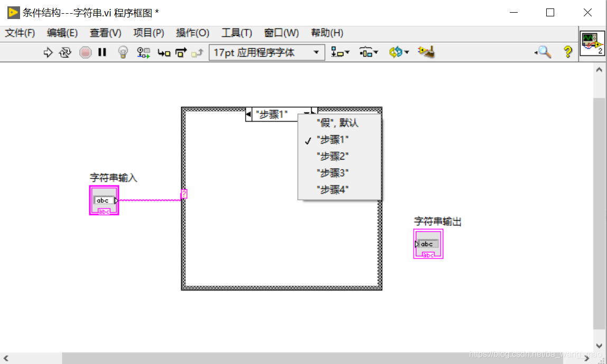Click Clean Up Diagram broom icon
This screenshot has width=607, height=364.
coord(426,52)
